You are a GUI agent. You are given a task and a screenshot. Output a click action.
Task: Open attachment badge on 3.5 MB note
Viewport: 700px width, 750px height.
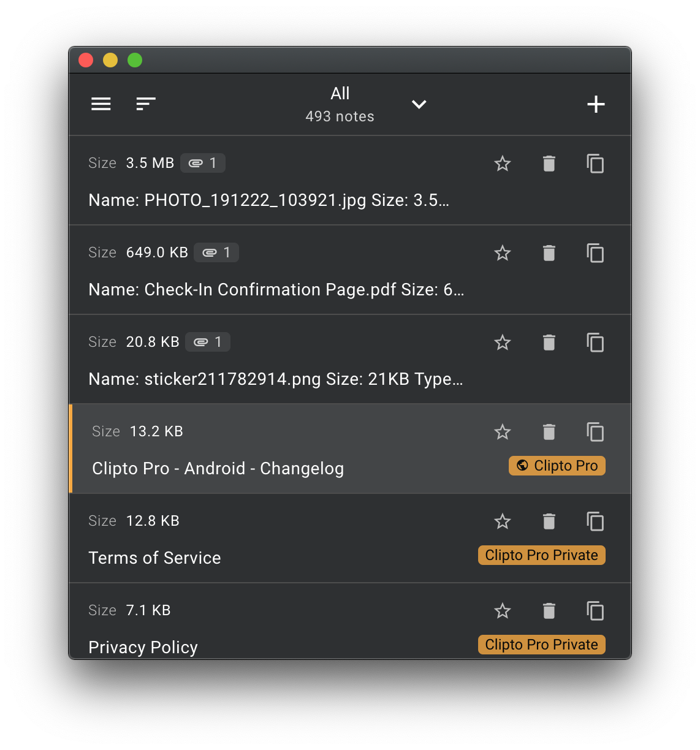(x=203, y=163)
